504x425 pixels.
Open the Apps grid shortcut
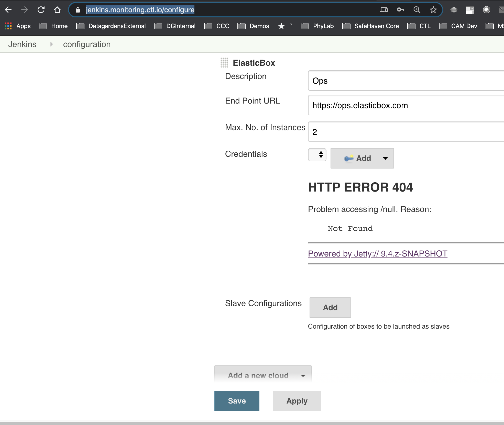point(18,26)
